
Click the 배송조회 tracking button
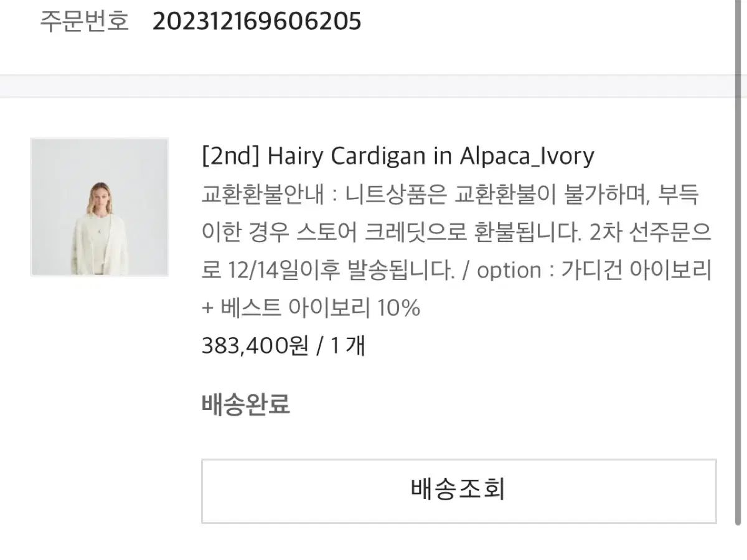(458, 490)
